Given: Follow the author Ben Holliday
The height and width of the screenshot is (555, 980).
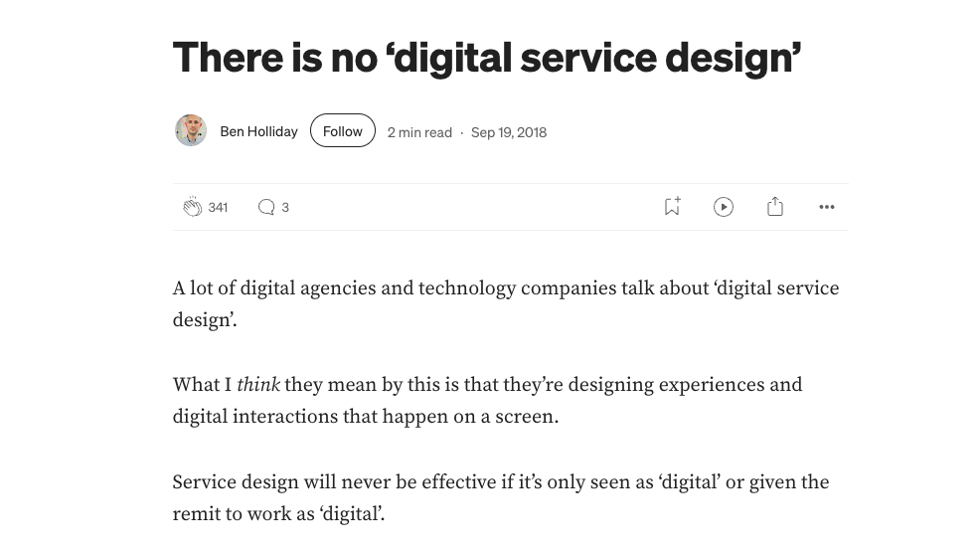Looking at the screenshot, I should (342, 131).
